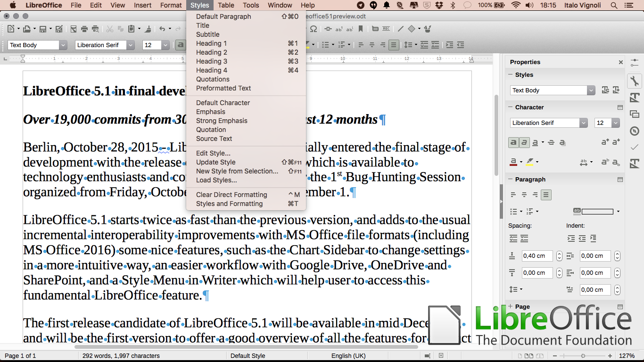This screenshot has height=362, width=644.
Task: Close the Properties sidebar panel
Action: coord(620,62)
